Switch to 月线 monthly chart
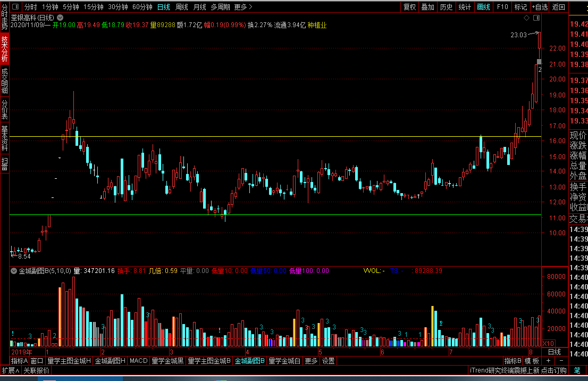 click(199, 7)
